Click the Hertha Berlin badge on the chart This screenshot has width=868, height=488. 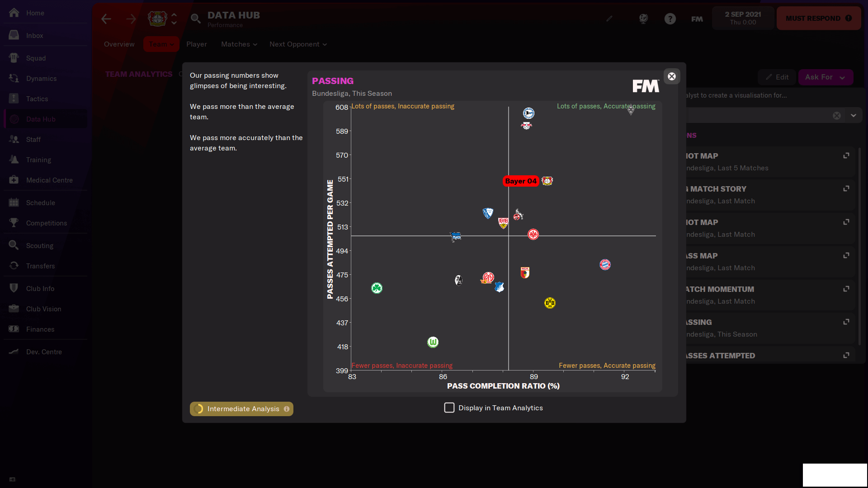coord(455,237)
